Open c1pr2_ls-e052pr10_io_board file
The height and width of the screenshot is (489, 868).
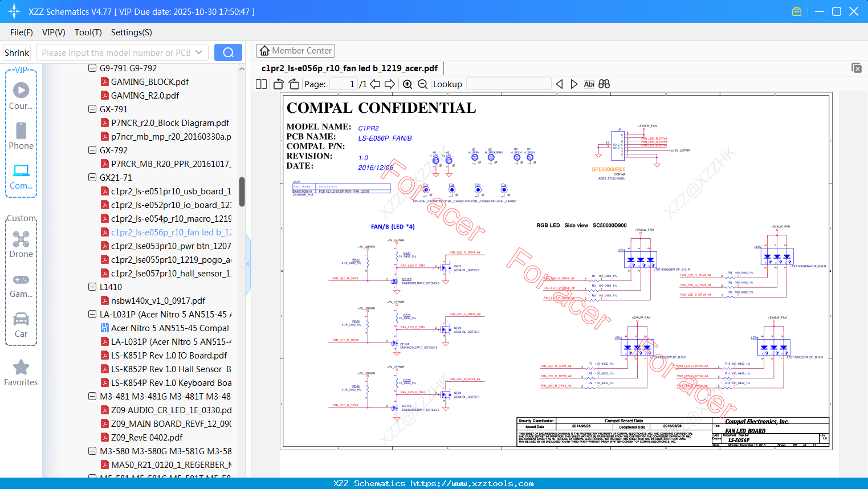[166, 205]
